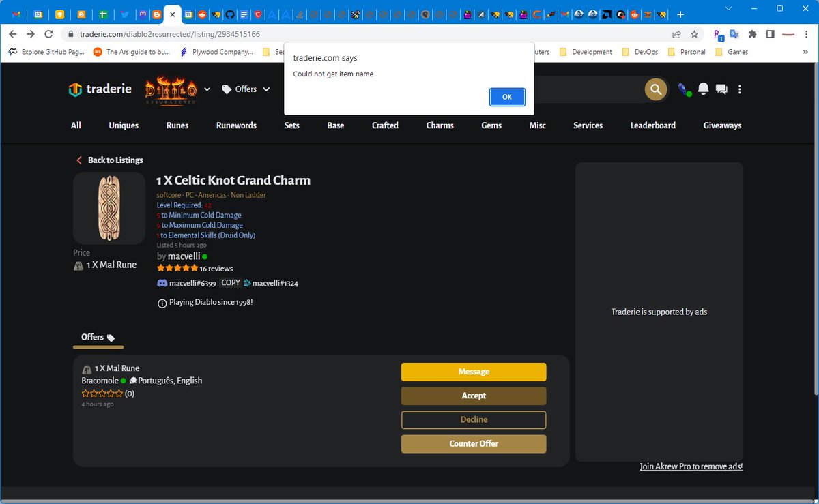
Task: Click the traderie logo
Action: click(100, 89)
